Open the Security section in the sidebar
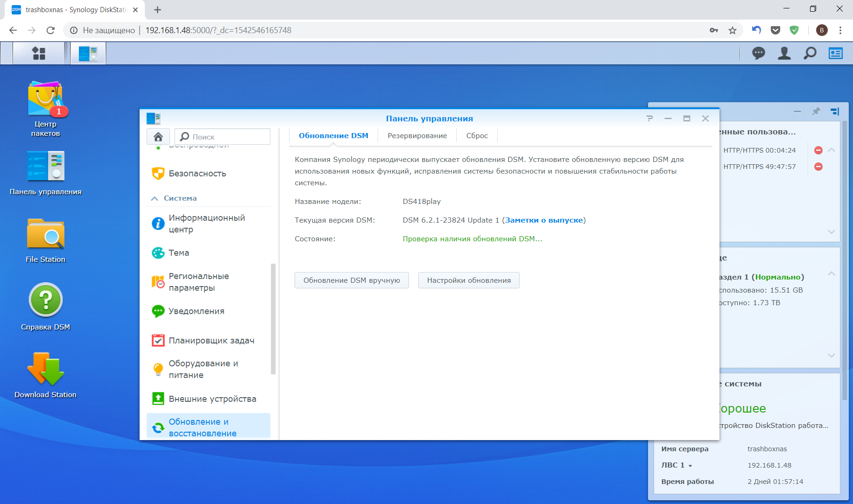The height and width of the screenshot is (504, 853). click(x=208, y=174)
